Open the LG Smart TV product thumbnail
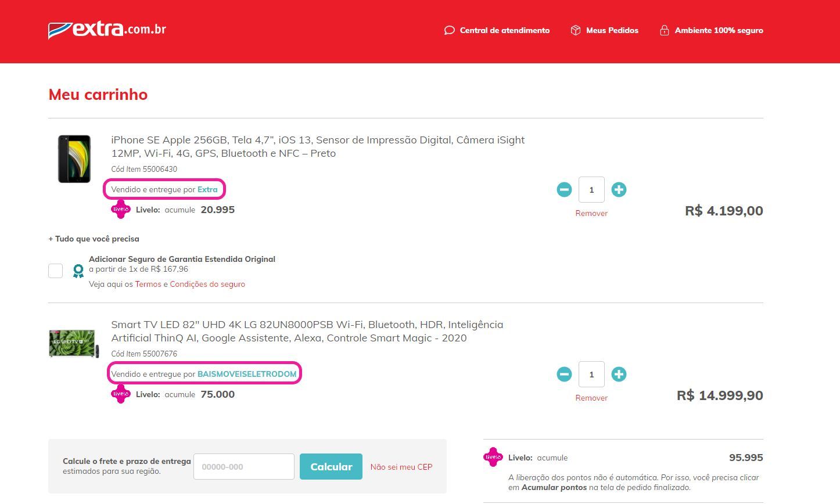This screenshot has height=504, width=840. [x=74, y=343]
